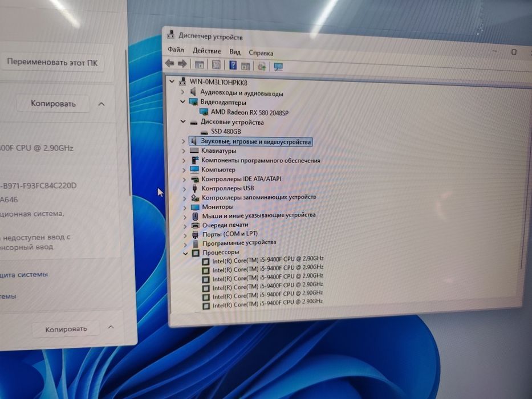The image size is (532, 399).
Task: Click the speaker icon of Аудиовходы и аудиовыходы
Action: coord(193,92)
